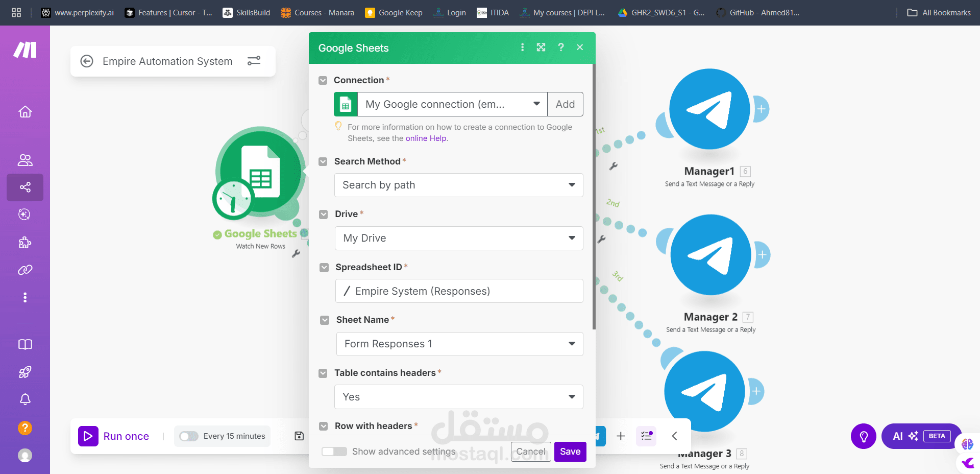The height and width of the screenshot is (474, 980).
Task: Toggle the Sheet Name map checkbox
Action: pos(325,320)
